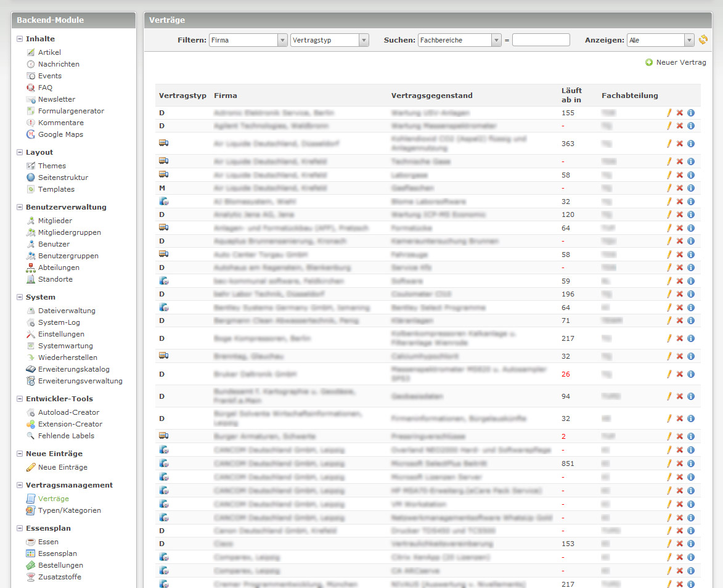723x588 pixels.
Task: Click the edit pencil for the 155-day contract
Action: pyautogui.click(x=669, y=113)
